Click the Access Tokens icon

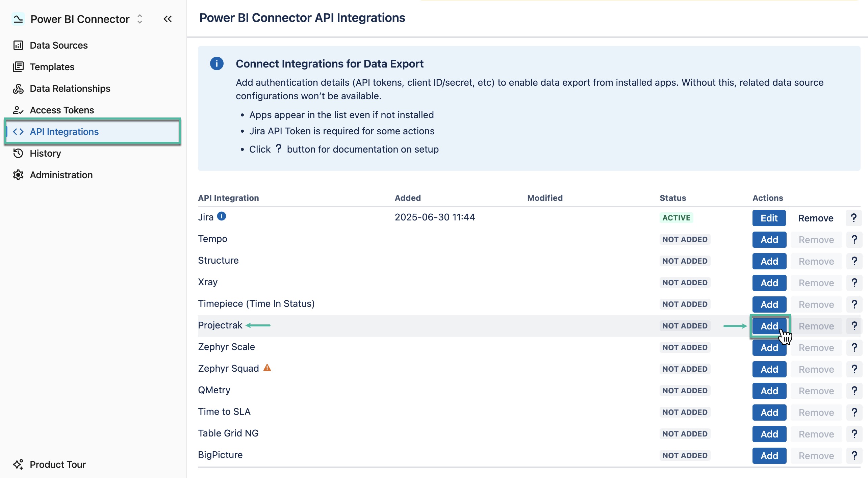[x=19, y=110]
